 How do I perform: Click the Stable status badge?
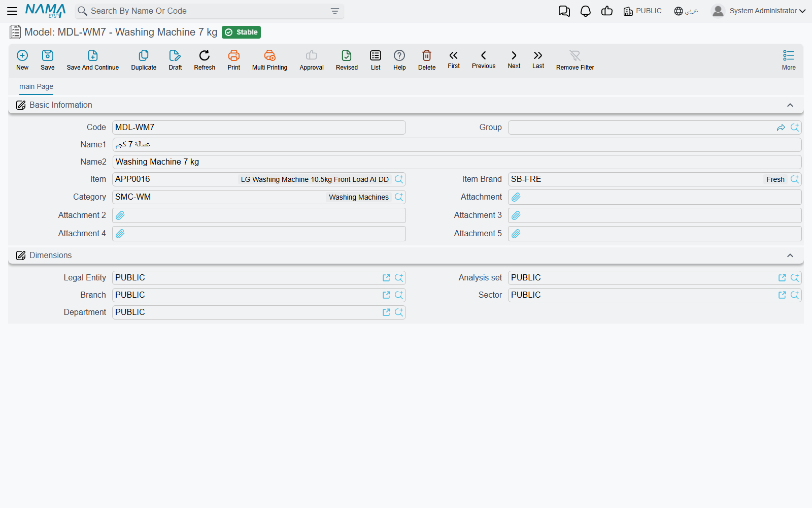coord(241,33)
